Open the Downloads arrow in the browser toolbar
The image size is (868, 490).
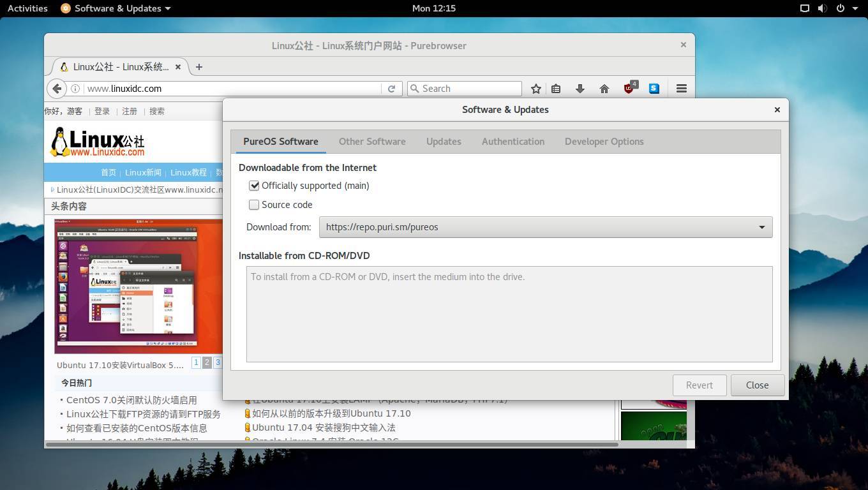[580, 89]
